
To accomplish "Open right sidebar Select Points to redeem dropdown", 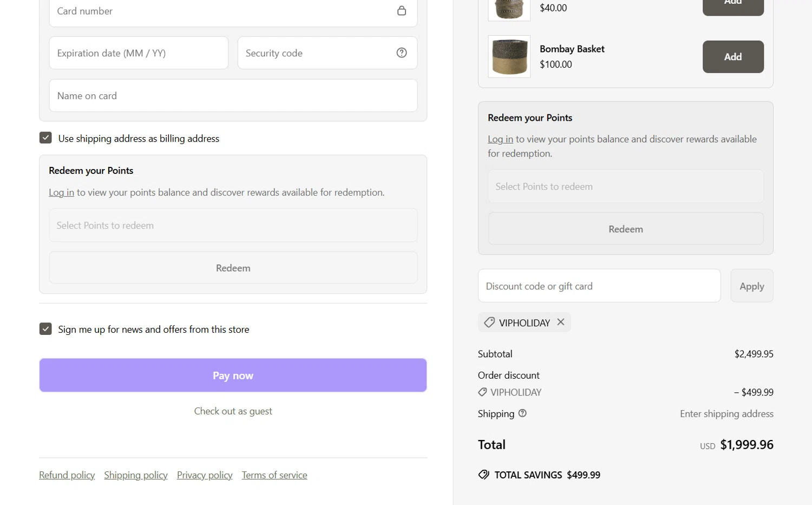I will 625,186.
